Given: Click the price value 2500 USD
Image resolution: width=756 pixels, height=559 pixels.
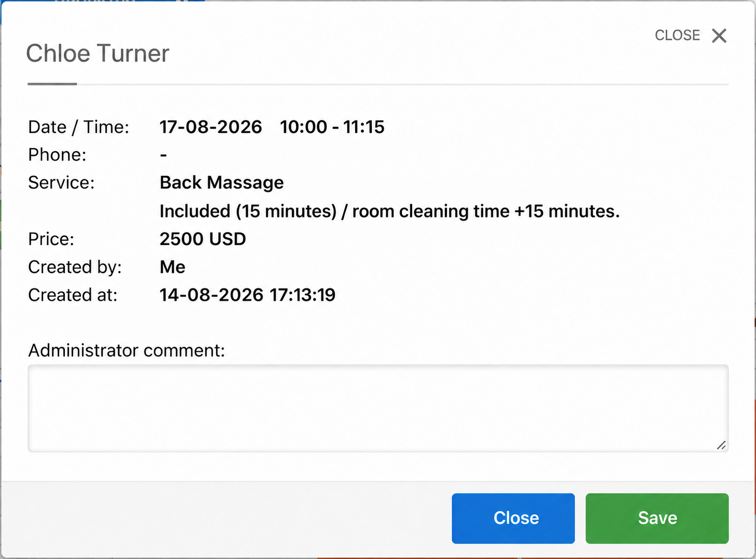Looking at the screenshot, I should point(203,239).
